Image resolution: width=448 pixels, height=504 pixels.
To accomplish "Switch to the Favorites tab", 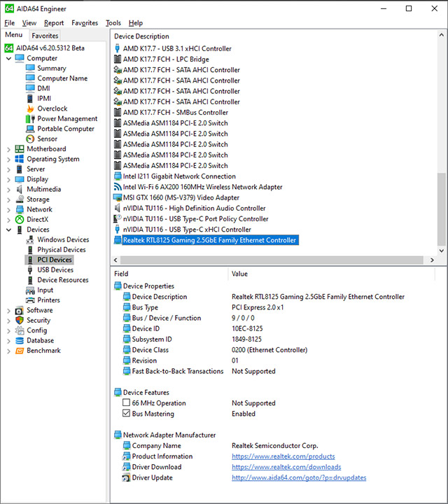I will coord(45,36).
